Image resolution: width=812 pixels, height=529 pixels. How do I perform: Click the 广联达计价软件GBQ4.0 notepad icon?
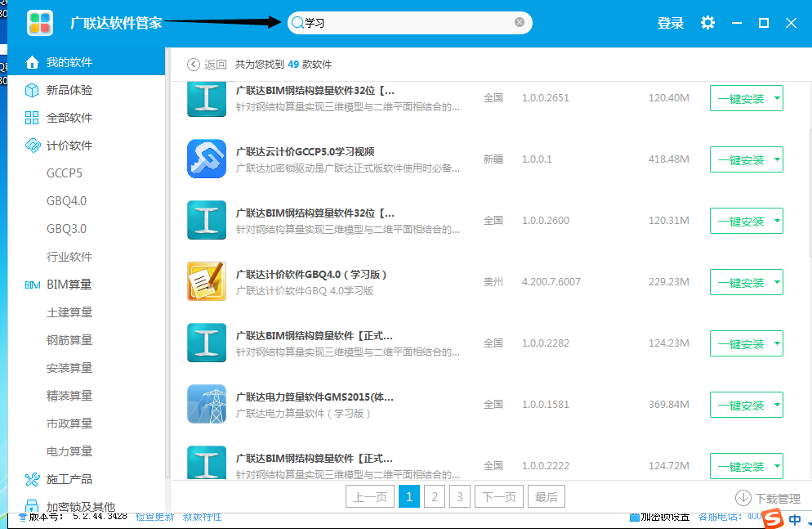click(207, 281)
